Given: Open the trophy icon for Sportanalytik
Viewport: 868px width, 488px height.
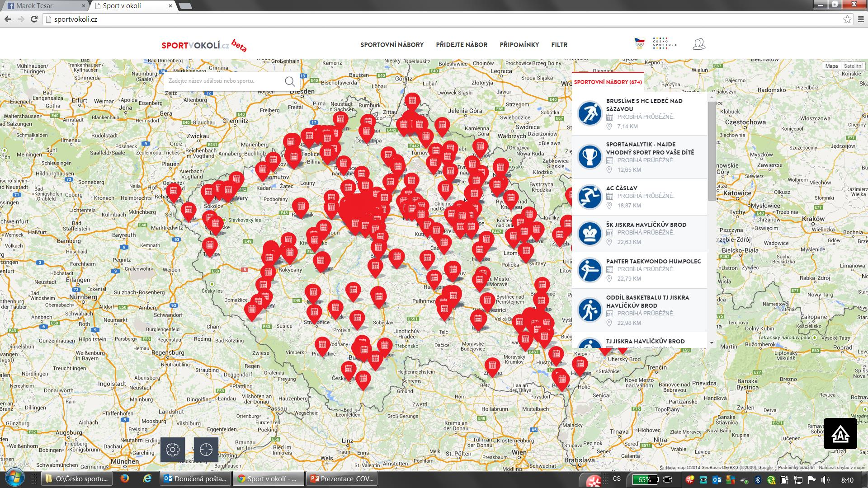Looking at the screenshot, I should pyautogui.click(x=590, y=156).
